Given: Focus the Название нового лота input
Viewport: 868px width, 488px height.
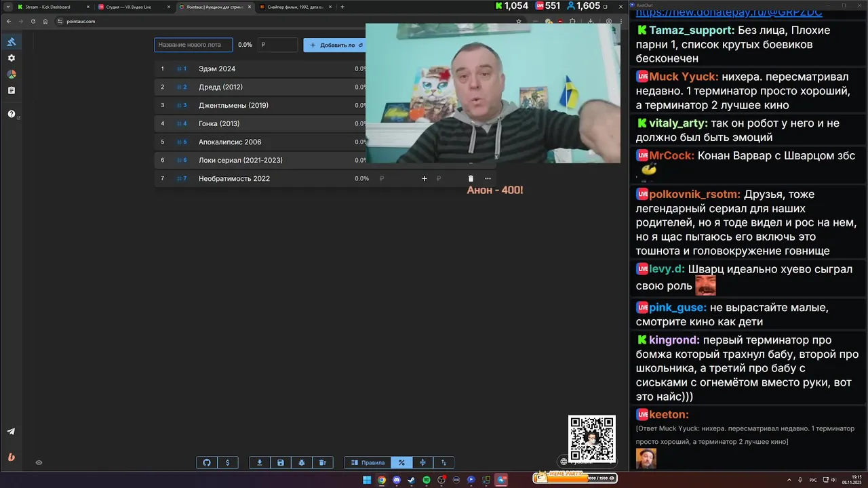Looking at the screenshot, I should (x=193, y=45).
